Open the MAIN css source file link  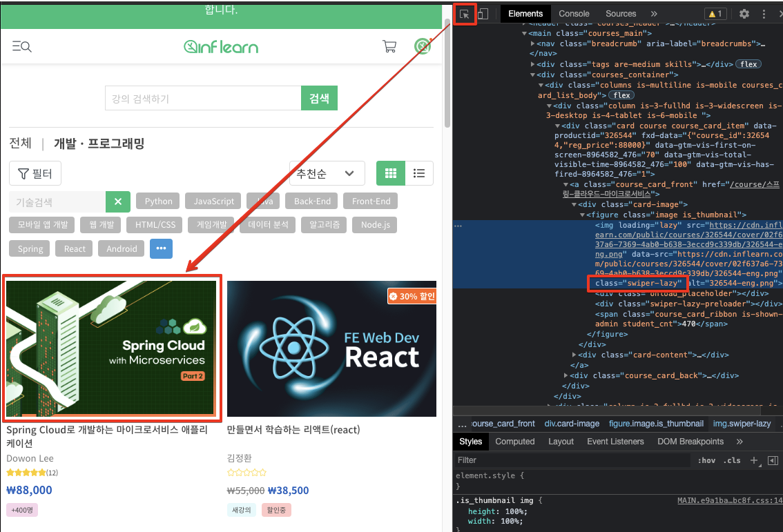click(730, 500)
